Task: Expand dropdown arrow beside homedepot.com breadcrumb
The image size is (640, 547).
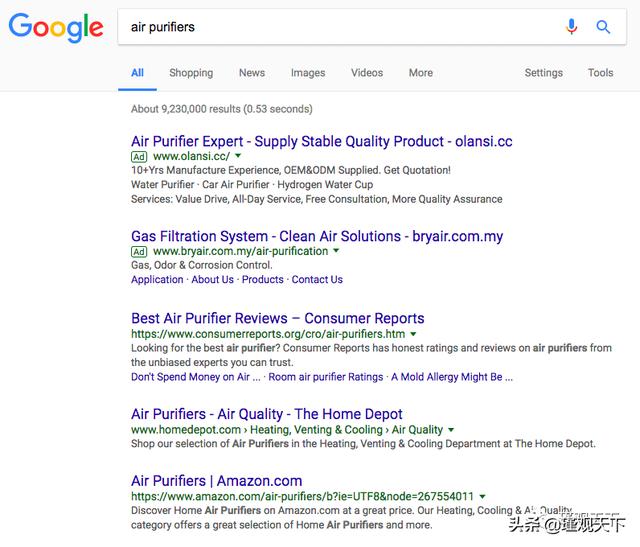Action: click(x=451, y=429)
